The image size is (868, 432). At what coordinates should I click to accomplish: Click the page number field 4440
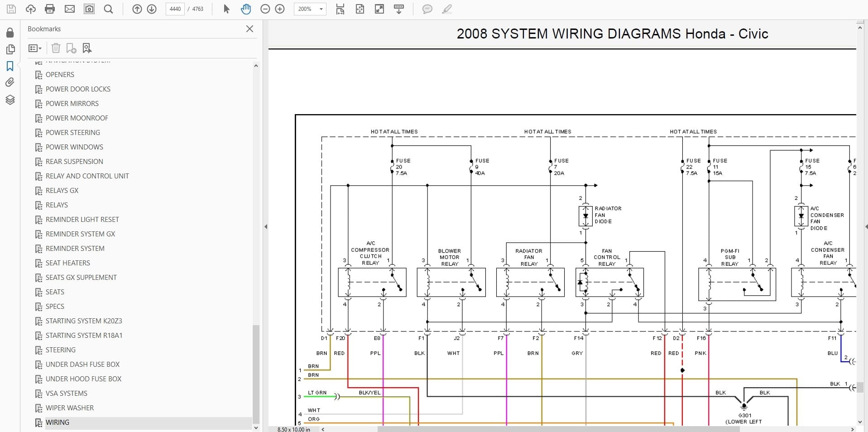[175, 9]
